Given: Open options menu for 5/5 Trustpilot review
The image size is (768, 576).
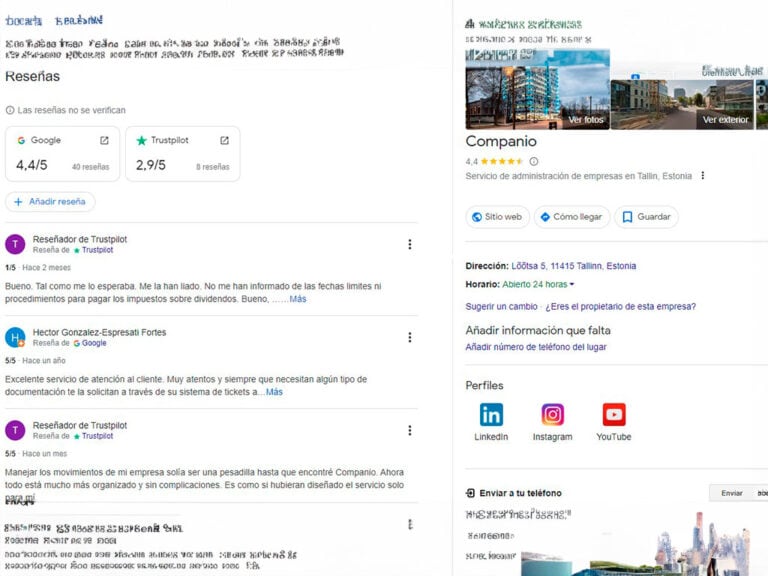Looking at the screenshot, I should pyautogui.click(x=409, y=431).
